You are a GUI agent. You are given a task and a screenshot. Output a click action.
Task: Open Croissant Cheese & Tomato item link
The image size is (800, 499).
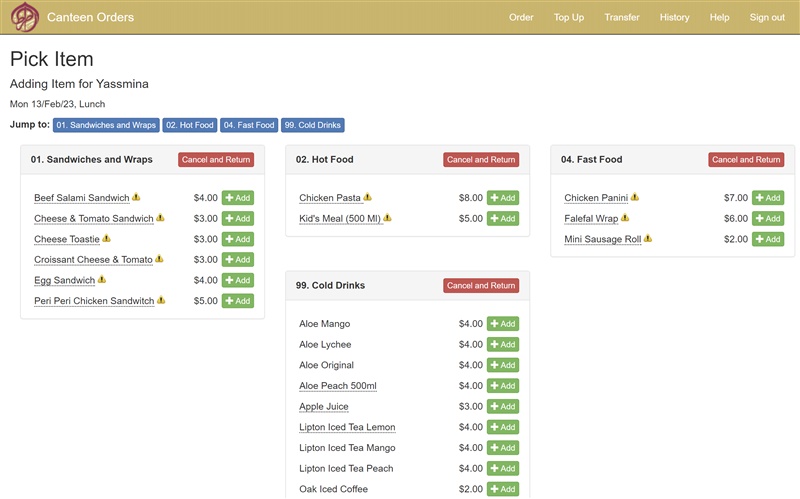tap(93, 260)
